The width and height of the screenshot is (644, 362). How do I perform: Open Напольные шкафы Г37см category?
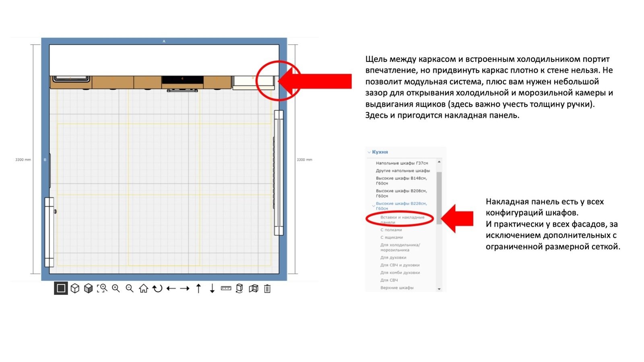tap(402, 163)
